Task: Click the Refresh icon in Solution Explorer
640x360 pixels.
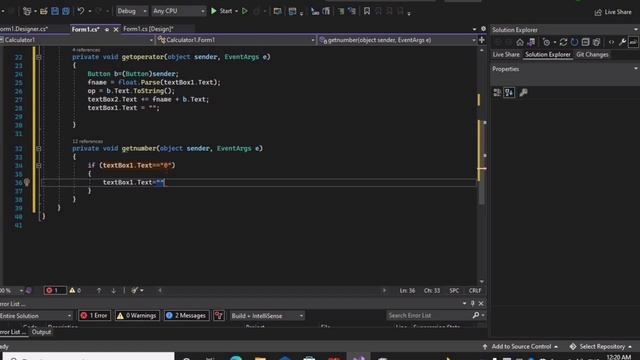Action: (574, 42)
